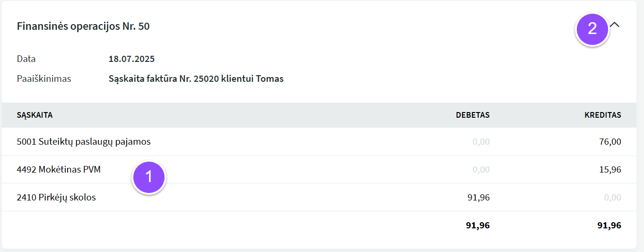Click the purple marker numbered 1
This screenshot has width=644, height=252.
(149, 177)
